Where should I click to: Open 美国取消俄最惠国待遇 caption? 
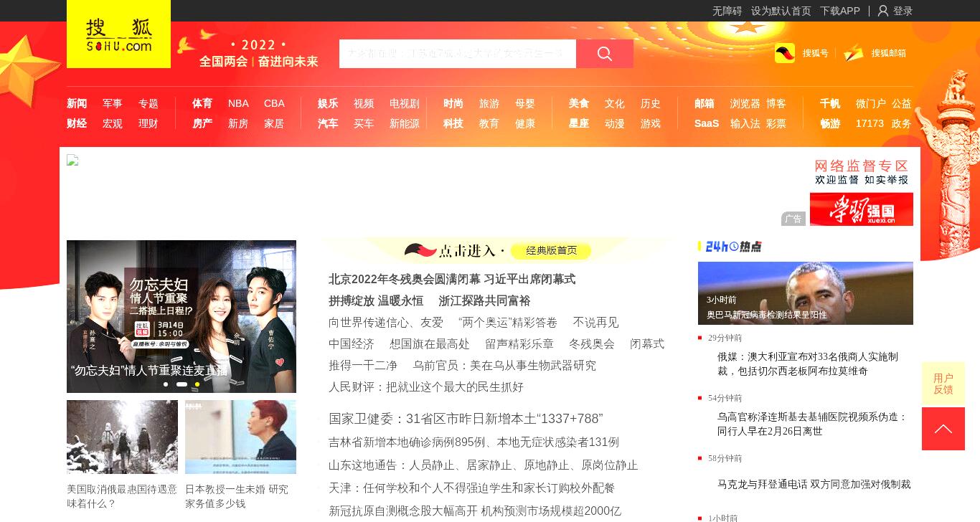click(122, 496)
